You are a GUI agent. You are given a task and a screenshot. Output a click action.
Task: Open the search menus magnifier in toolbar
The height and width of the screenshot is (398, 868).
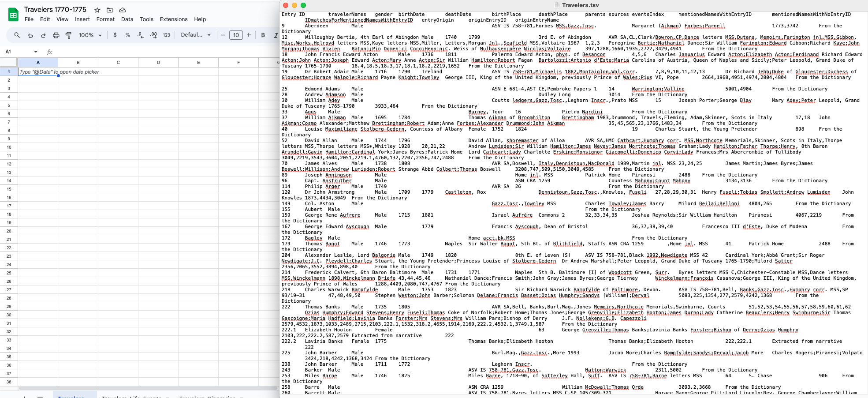tap(17, 35)
